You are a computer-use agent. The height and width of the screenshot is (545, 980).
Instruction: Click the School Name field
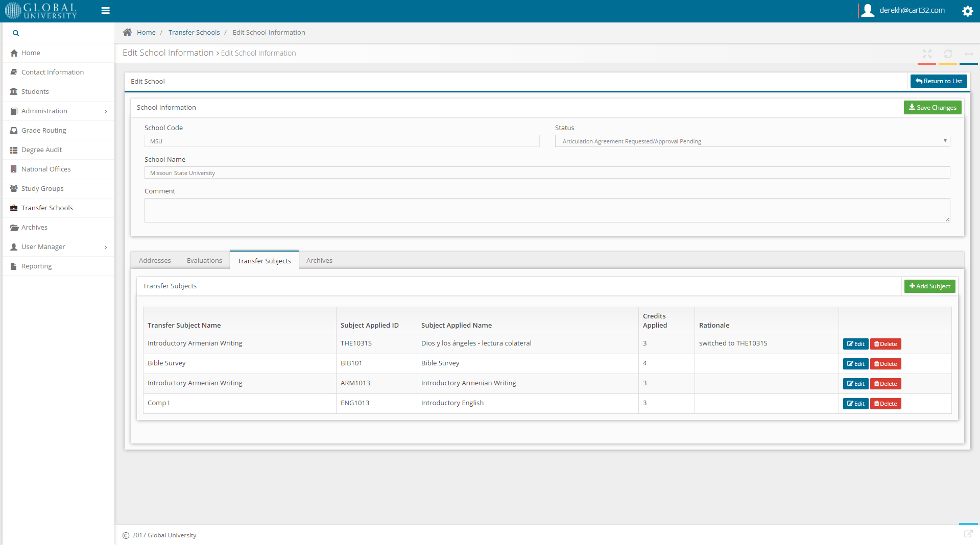pos(547,173)
